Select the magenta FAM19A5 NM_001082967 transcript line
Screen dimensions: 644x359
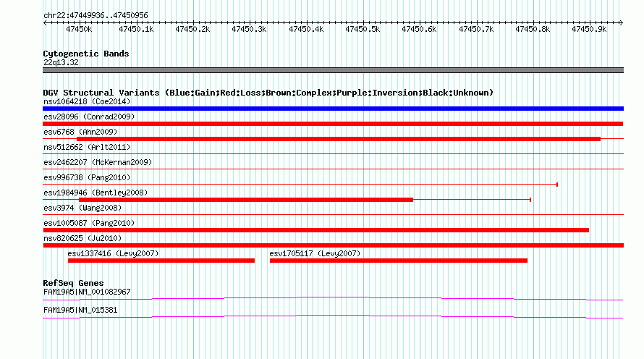(333, 299)
